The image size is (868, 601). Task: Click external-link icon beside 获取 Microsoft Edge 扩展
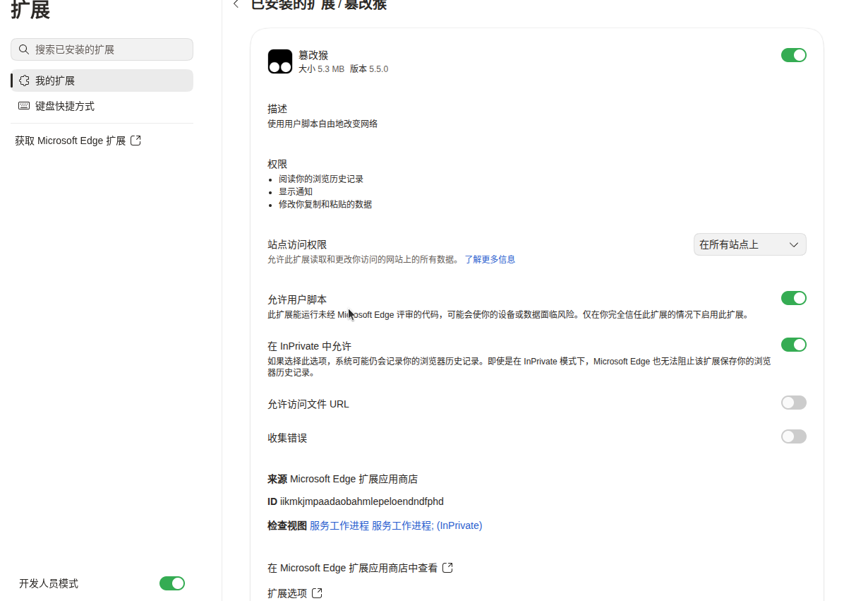136,141
